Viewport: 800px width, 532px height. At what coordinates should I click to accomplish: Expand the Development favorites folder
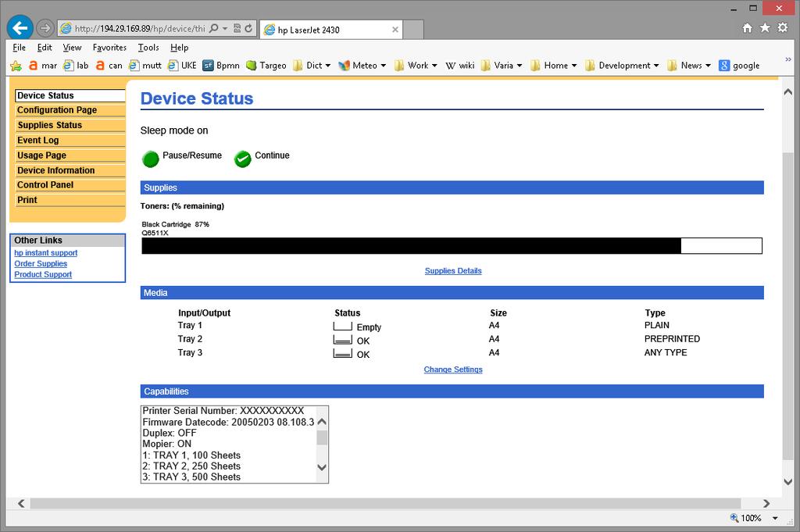tap(622, 66)
